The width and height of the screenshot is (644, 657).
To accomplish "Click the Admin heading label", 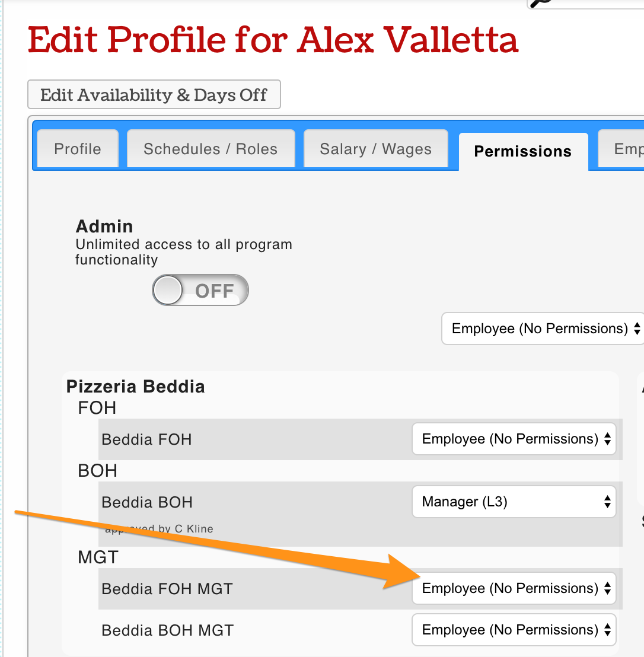I will click(x=104, y=227).
